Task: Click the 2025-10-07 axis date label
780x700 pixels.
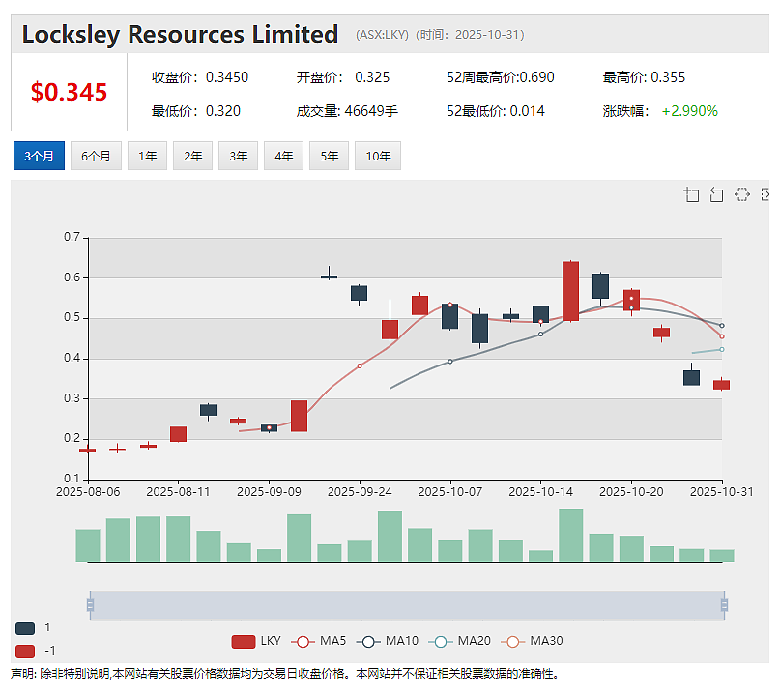Action: (x=450, y=492)
